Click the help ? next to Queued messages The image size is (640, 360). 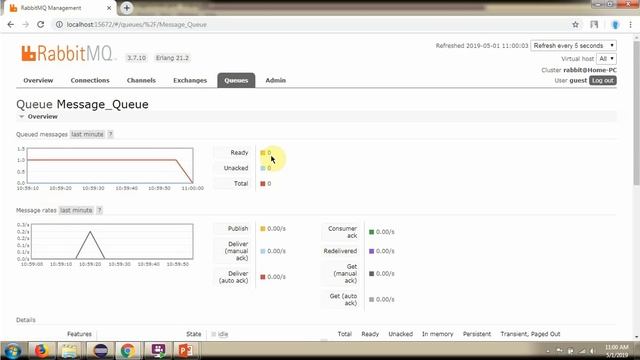pos(110,134)
